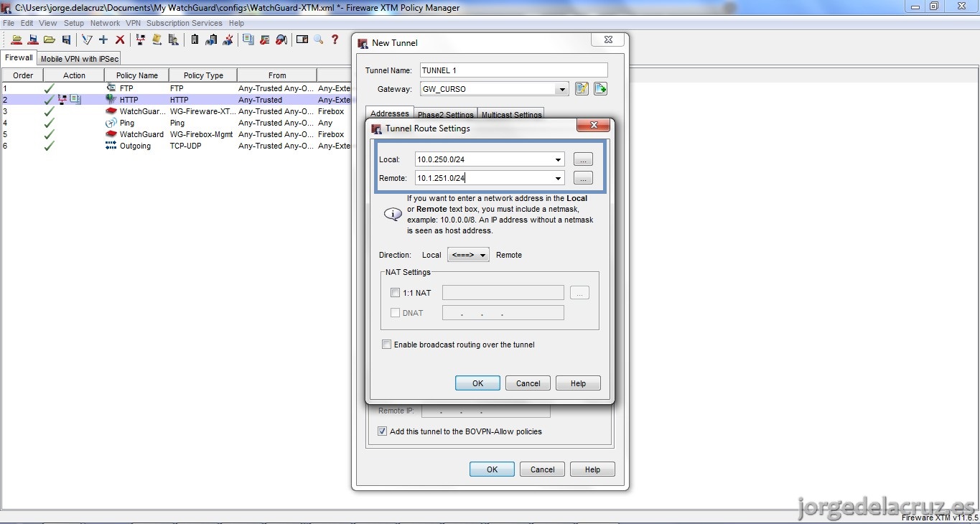Click the checklist pencil toolbar icon

tap(87, 40)
